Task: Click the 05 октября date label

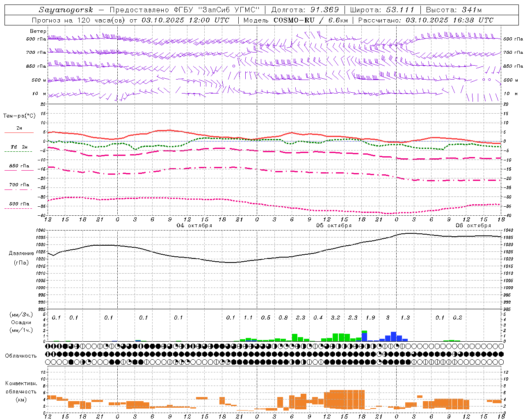Action: coord(334,226)
